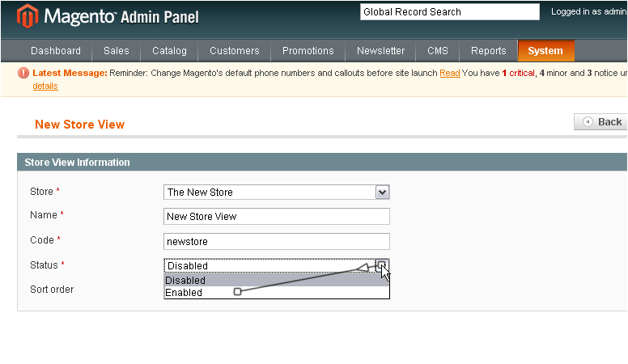The image size is (628, 364).
Task: Open the System menu
Action: tap(546, 51)
